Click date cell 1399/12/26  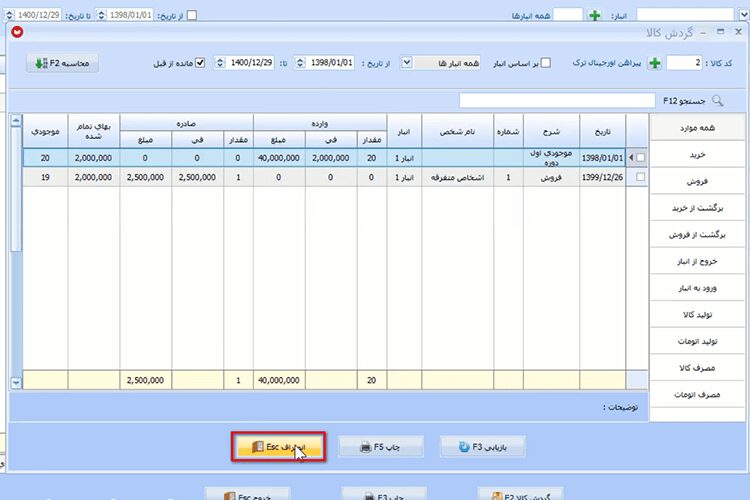click(x=602, y=178)
